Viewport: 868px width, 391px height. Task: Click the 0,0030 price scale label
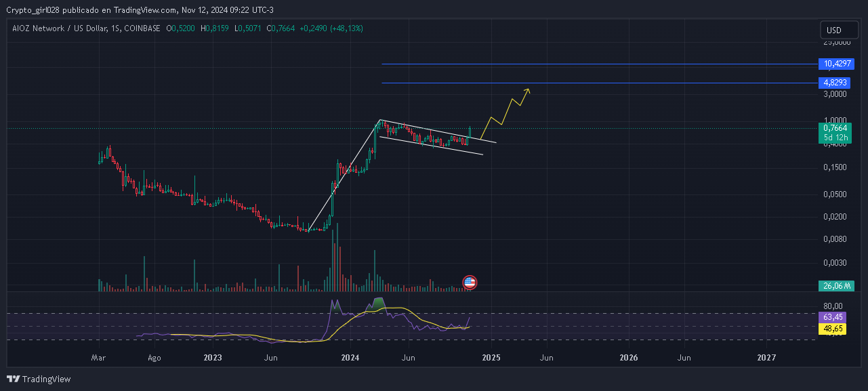[x=833, y=262]
